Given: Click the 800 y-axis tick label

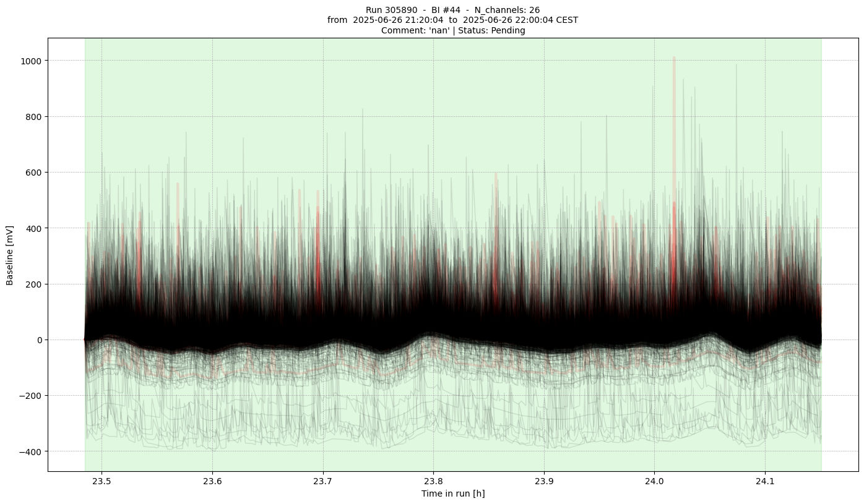Looking at the screenshot, I should point(35,116).
